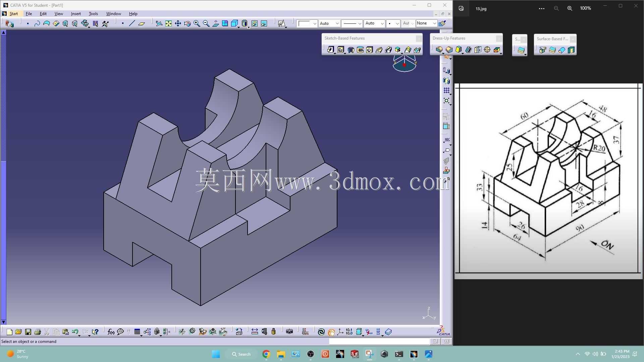Select the Draft Angle tool icon
Image resolution: width=644 pixels, height=362 pixels.
pyautogui.click(x=459, y=50)
